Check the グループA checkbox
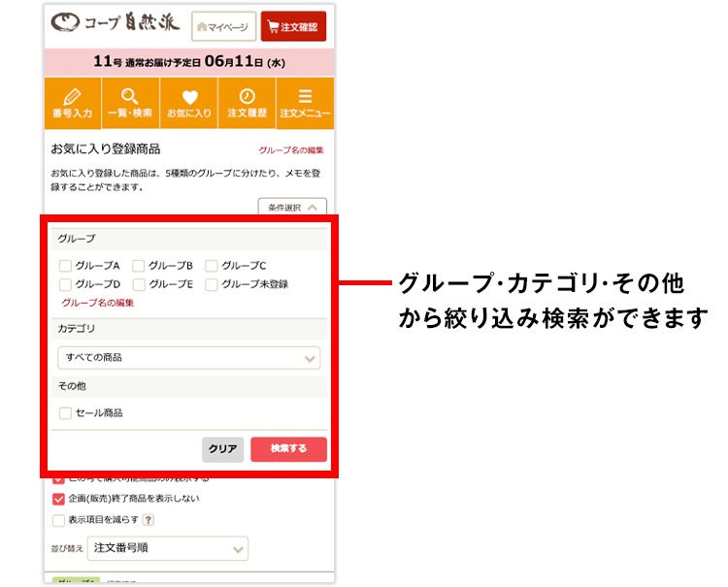This screenshot has width=728, height=587. coord(65,266)
